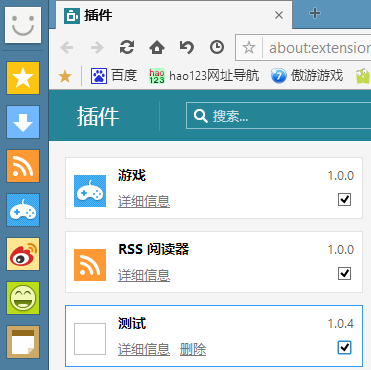Click the 游戏 plugin title

tap(132, 175)
